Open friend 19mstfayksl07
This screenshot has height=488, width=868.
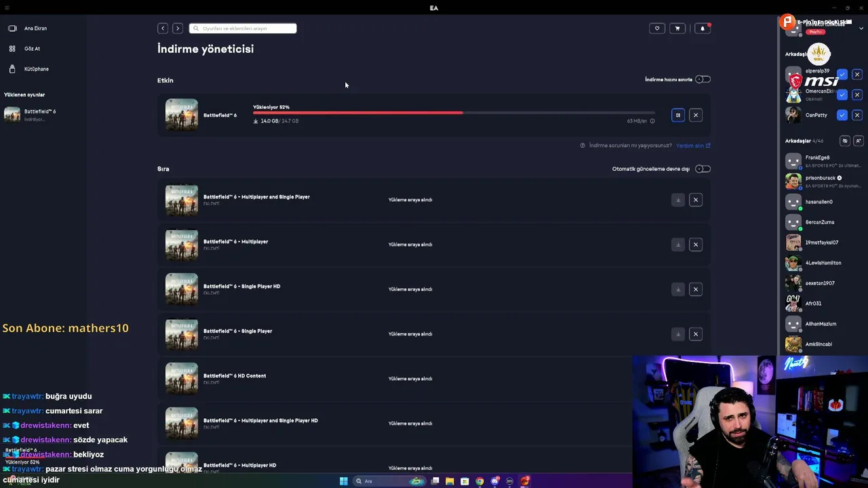click(823, 243)
